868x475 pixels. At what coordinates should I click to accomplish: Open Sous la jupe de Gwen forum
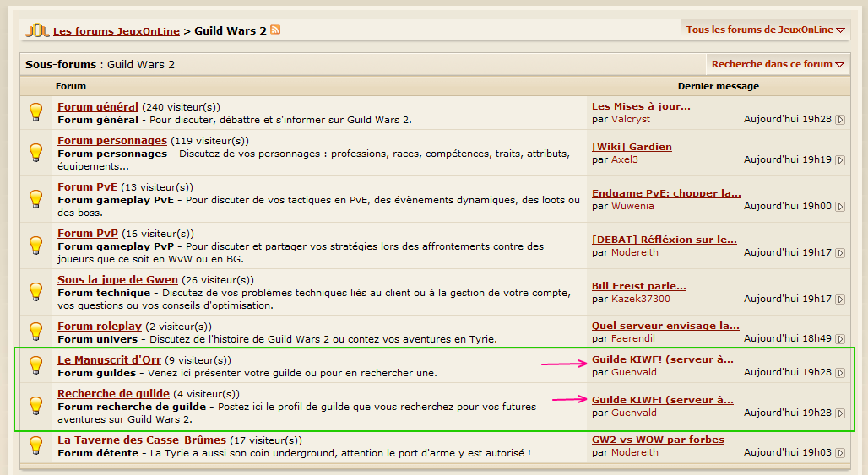118,280
